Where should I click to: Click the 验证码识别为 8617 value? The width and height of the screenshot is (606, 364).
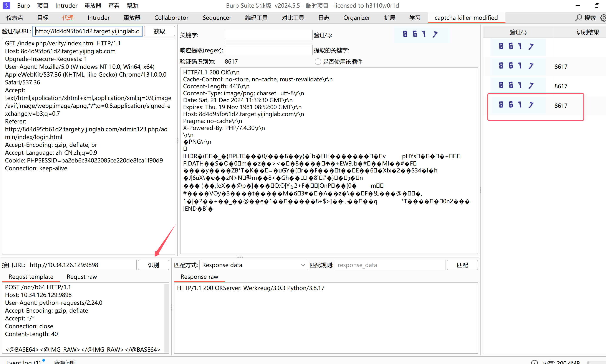pos(231,62)
